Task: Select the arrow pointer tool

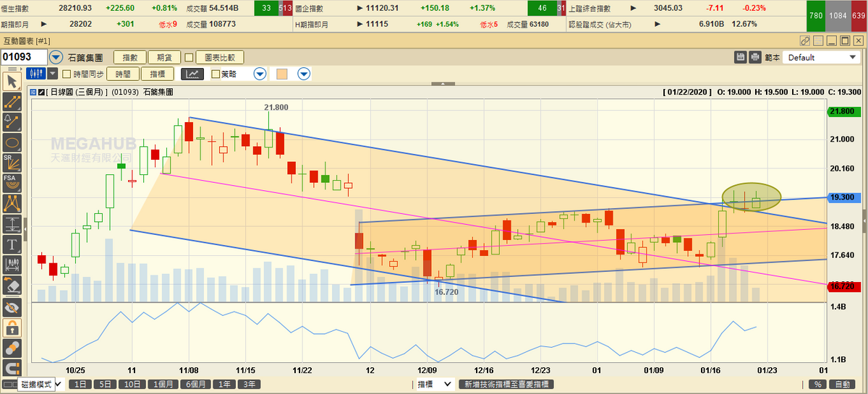Action: pyautogui.click(x=12, y=80)
